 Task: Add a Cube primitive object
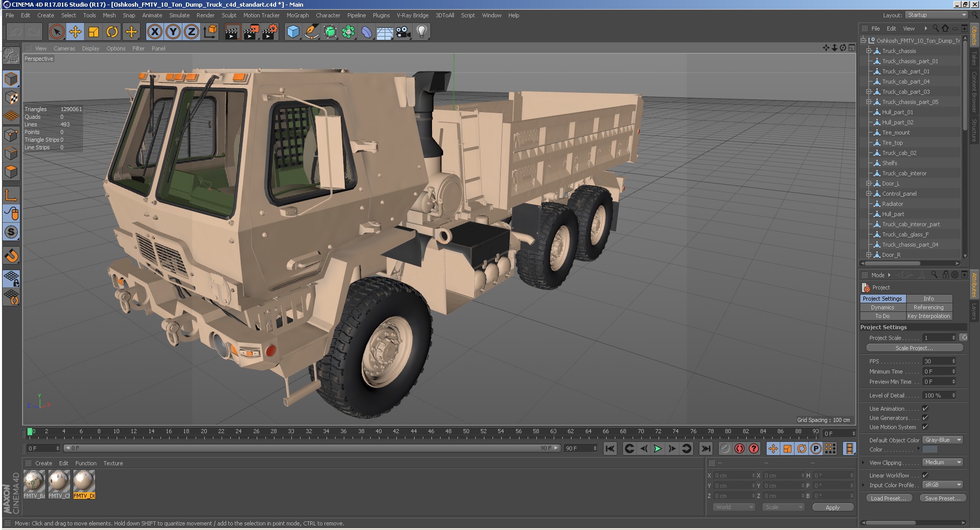click(x=293, y=32)
